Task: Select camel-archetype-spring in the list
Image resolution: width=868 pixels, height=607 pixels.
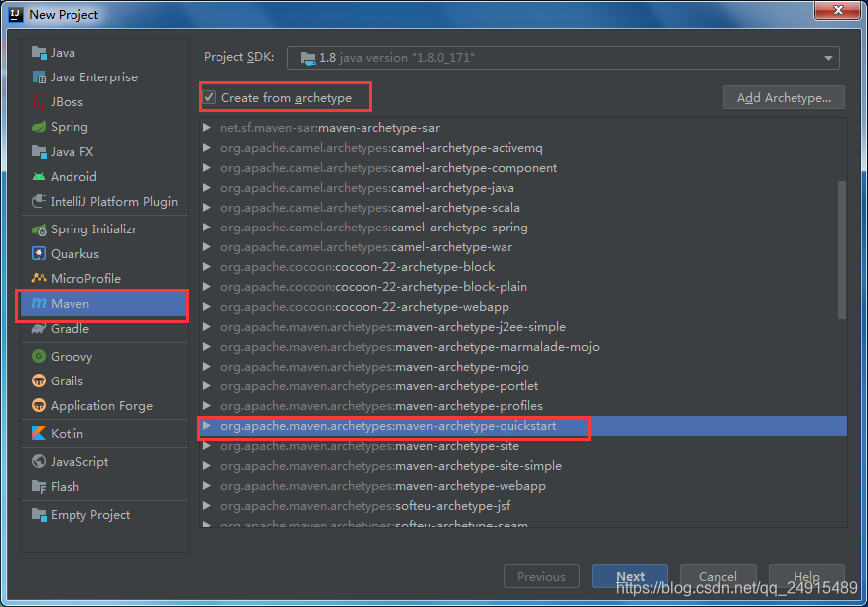Action: [523, 228]
